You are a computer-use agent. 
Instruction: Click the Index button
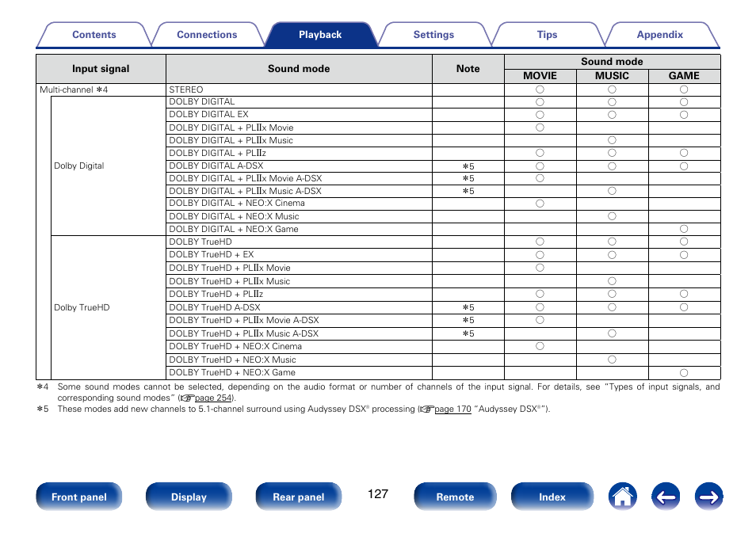(x=552, y=497)
